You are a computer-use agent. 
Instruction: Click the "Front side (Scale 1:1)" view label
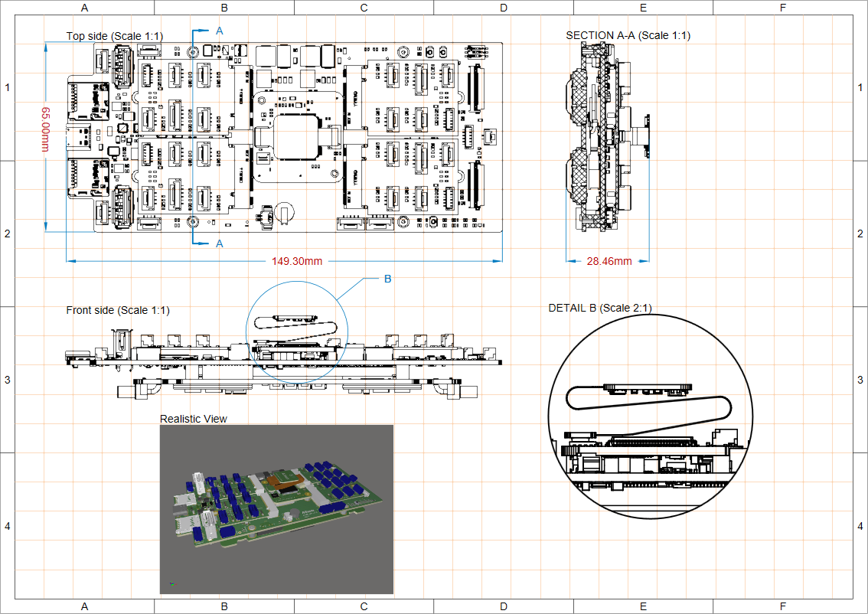pos(118,310)
